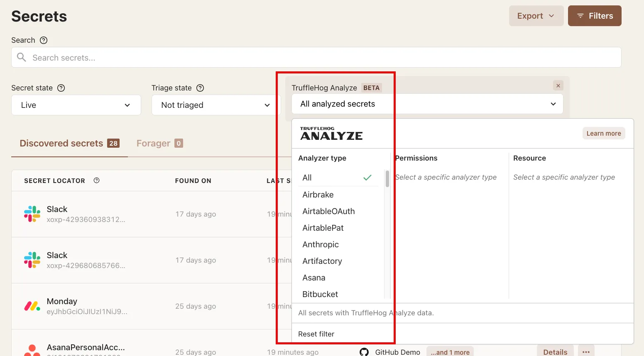Image resolution: width=644 pixels, height=356 pixels.
Task: Click the FOUND ON column header
Action: (x=193, y=181)
